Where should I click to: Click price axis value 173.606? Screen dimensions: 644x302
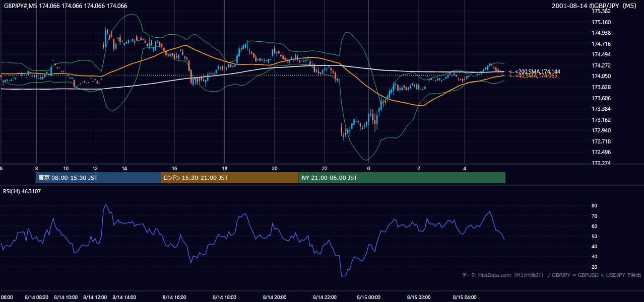(x=601, y=98)
